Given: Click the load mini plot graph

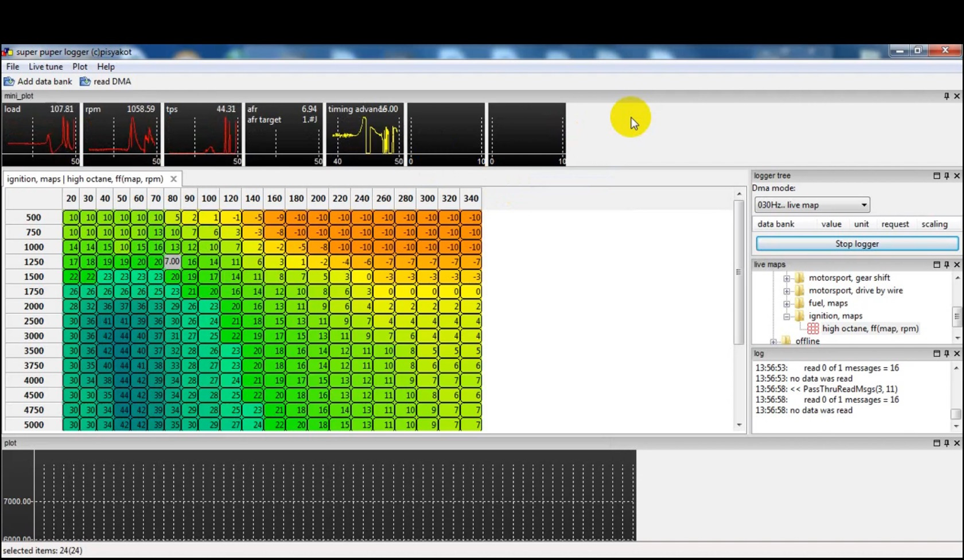Looking at the screenshot, I should (41, 135).
